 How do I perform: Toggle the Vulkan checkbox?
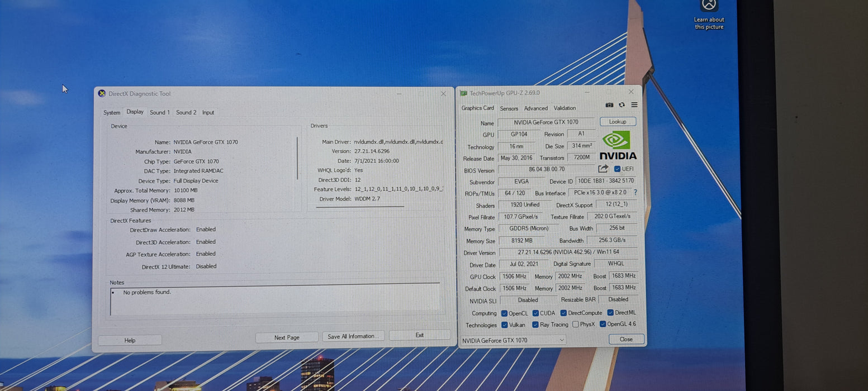[505, 325]
